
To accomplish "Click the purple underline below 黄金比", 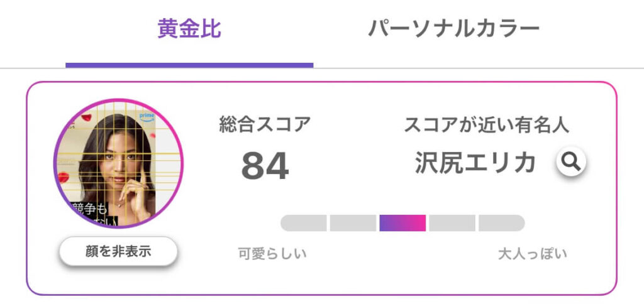I will (x=189, y=65).
